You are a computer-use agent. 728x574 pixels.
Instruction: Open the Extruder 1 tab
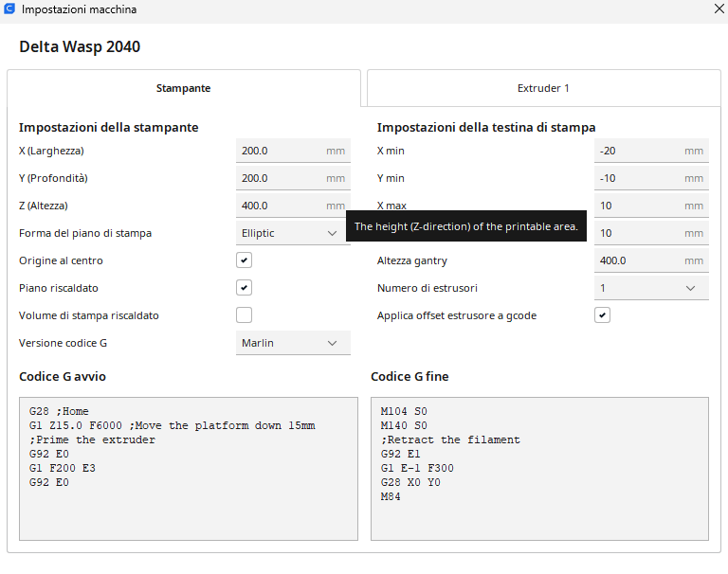[x=544, y=88]
